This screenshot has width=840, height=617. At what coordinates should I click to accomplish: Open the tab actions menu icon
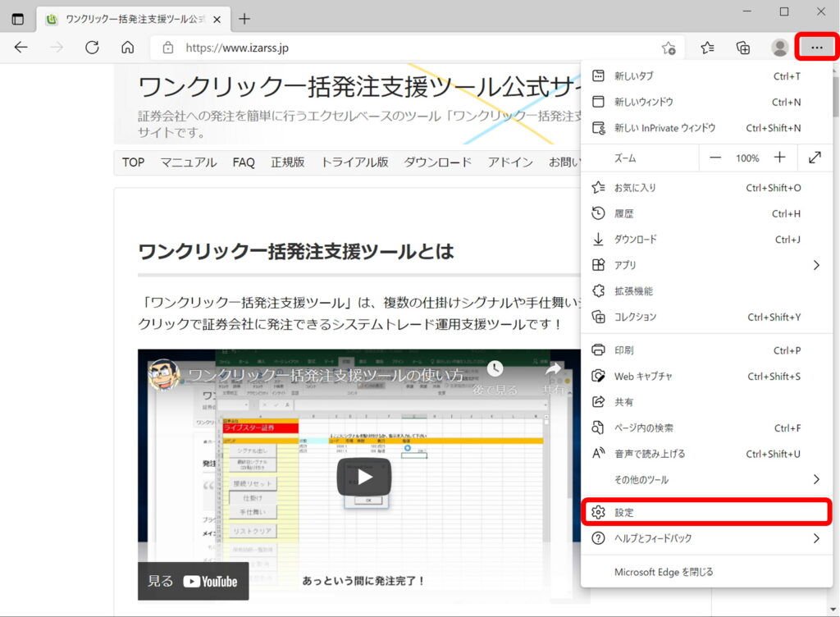(18, 20)
